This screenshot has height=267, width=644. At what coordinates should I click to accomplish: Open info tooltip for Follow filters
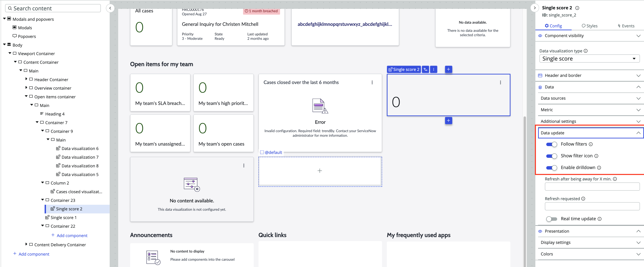point(591,144)
